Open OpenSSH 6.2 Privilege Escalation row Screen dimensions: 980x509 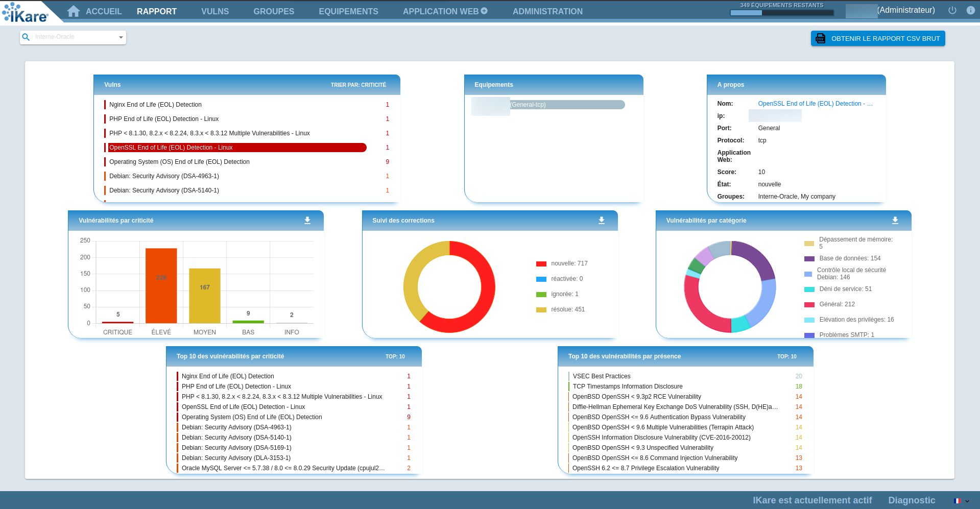click(x=685, y=468)
